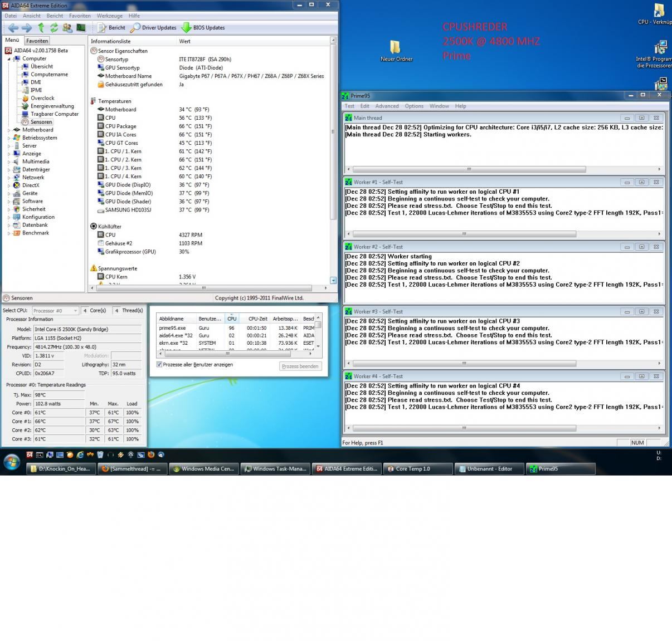Select CPU Kern voltage row in AIDA64
This screenshot has height=641, width=672.
209,277
